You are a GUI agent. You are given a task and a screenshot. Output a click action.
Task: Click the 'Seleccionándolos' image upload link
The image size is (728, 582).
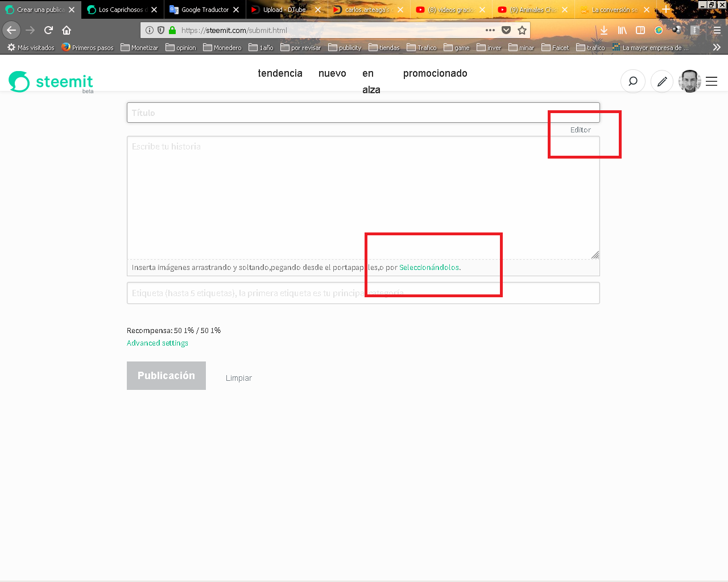[x=429, y=267]
